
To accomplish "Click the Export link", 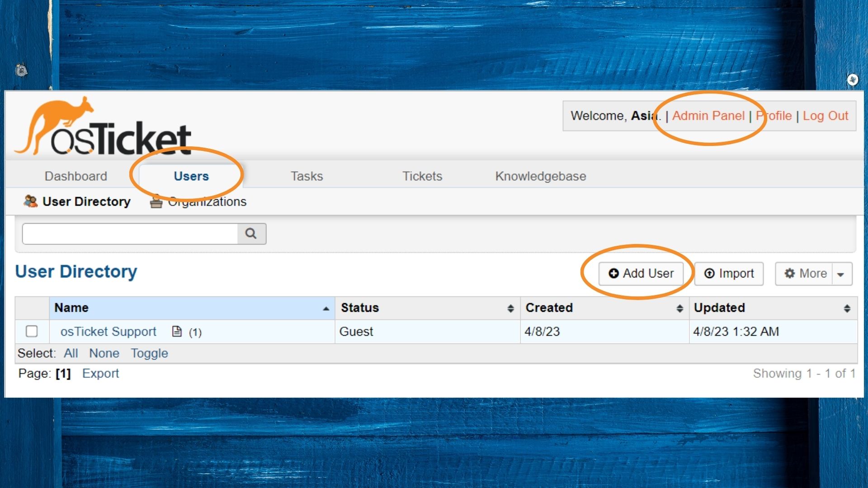I will tap(100, 374).
